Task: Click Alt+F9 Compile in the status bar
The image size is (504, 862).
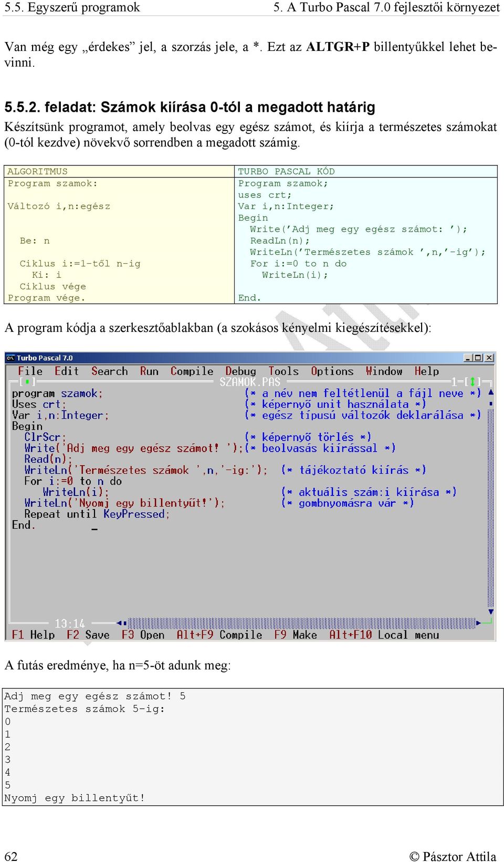Action: click(219, 635)
